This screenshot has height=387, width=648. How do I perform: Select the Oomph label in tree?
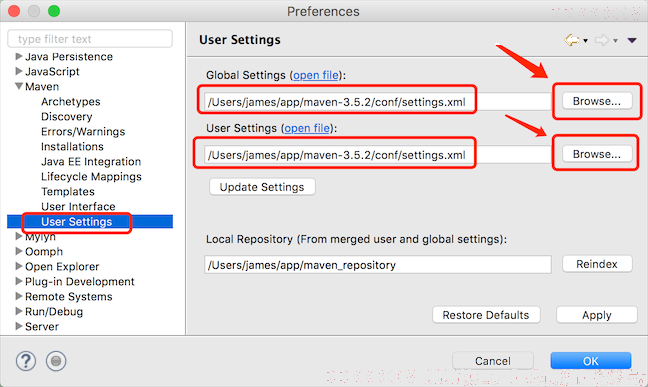tap(44, 251)
